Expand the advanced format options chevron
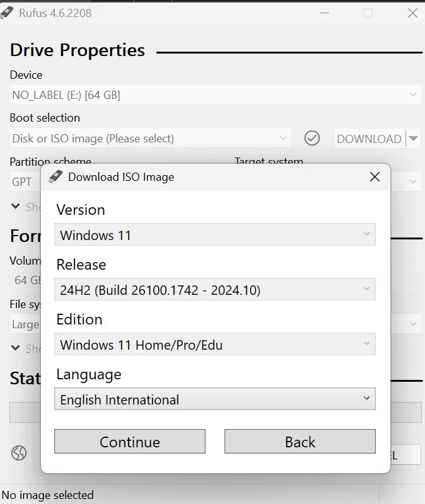The height and width of the screenshot is (504, 425). (x=15, y=348)
